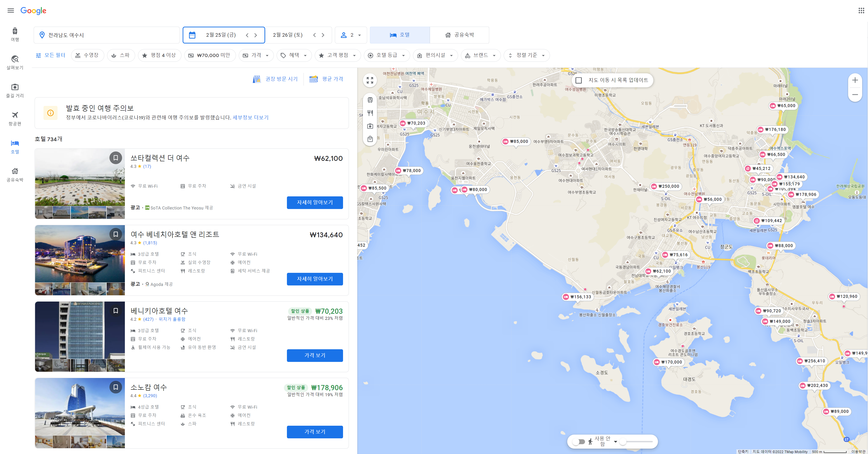
Task: Toggle 수영장 pool filter chip
Action: click(x=87, y=55)
